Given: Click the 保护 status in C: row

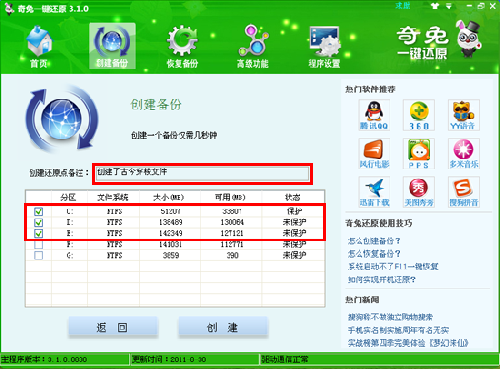Looking at the screenshot, I should [294, 211].
